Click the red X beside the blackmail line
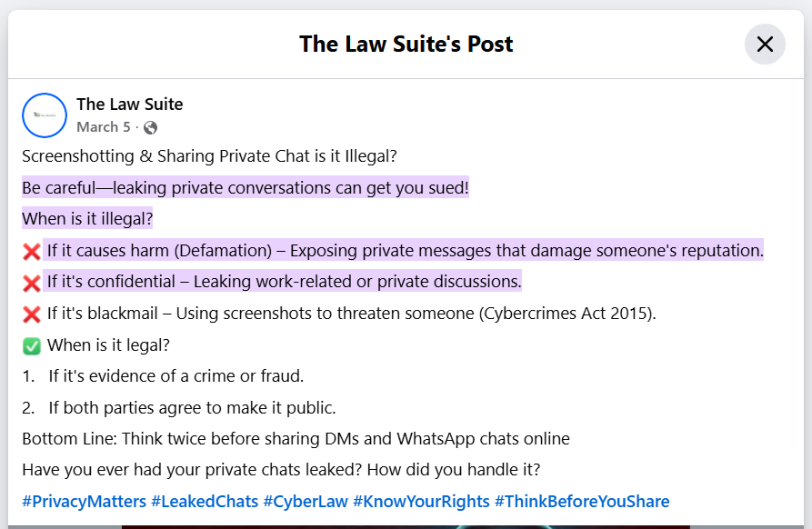 click(x=32, y=314)
